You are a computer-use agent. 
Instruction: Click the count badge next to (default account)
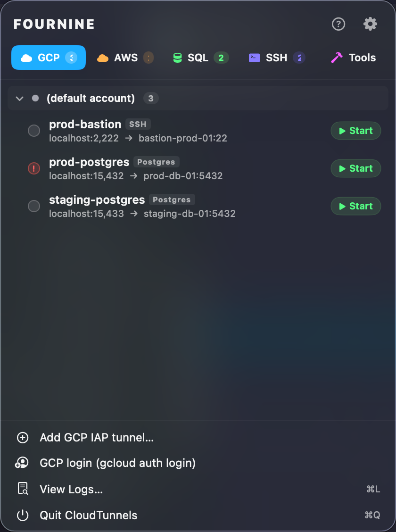[151, 98]
